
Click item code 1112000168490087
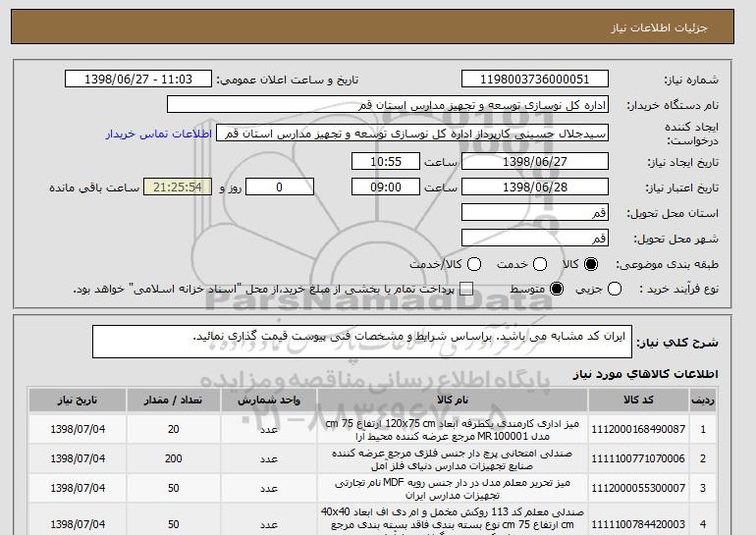(x=638, y=429)
